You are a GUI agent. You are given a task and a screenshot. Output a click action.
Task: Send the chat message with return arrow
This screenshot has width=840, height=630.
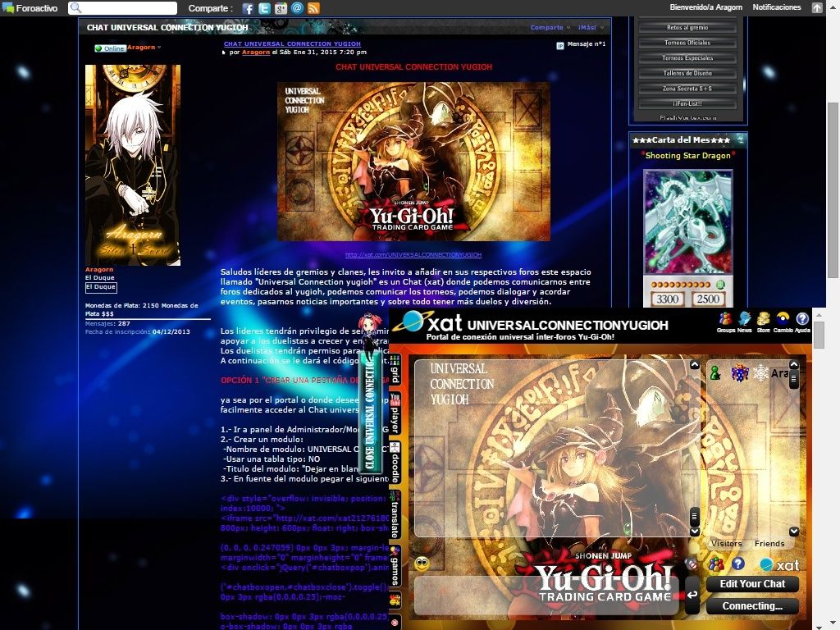pos(692,595)
